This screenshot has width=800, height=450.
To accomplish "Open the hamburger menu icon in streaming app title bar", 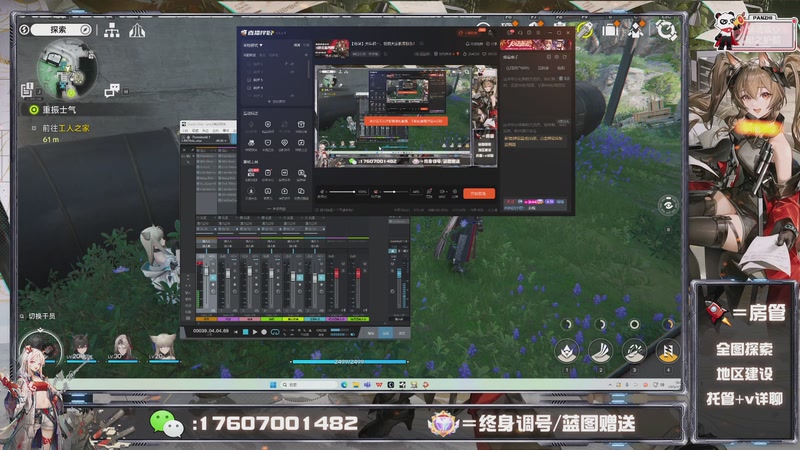I will (538, 33).
